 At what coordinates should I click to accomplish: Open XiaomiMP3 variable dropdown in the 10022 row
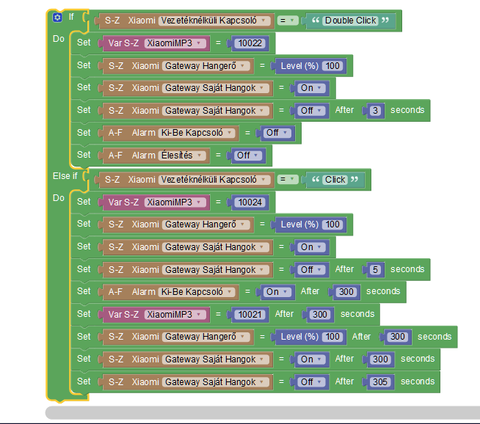click(175, 43)
